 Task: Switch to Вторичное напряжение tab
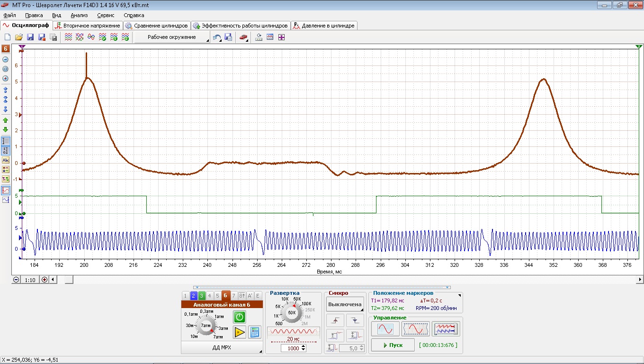(88, 26)
